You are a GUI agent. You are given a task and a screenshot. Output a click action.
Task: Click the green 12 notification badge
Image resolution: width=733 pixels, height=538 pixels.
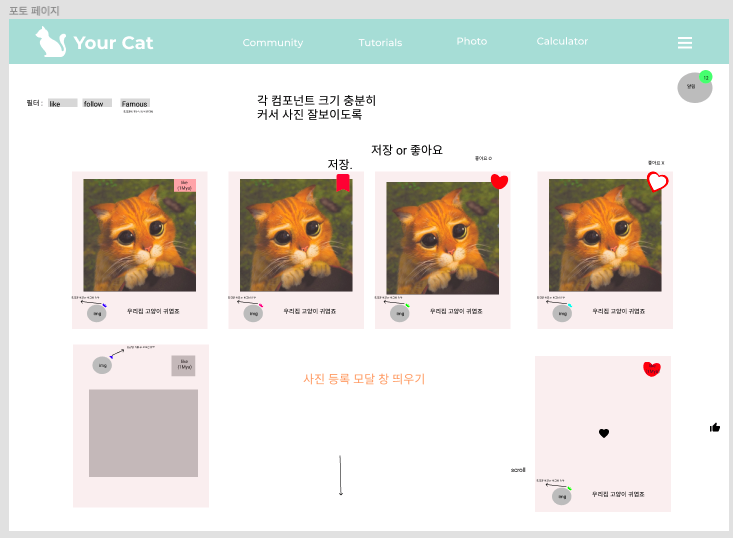click(705, 78)
